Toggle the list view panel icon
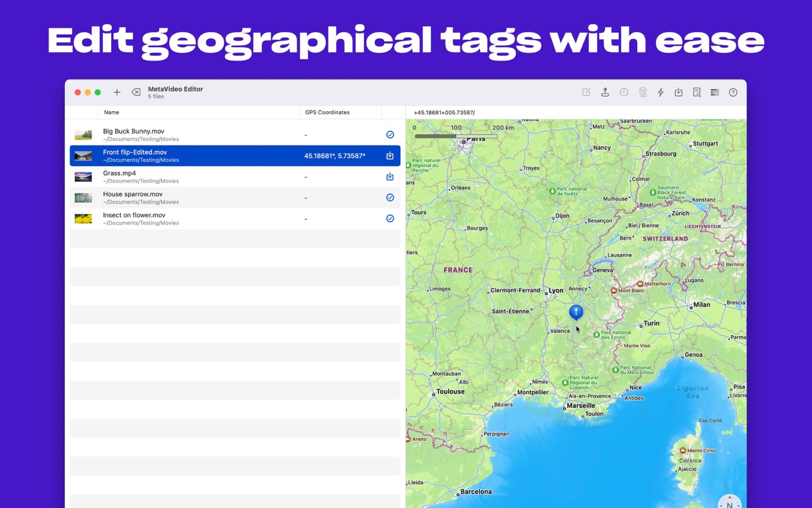 (715, 92)
